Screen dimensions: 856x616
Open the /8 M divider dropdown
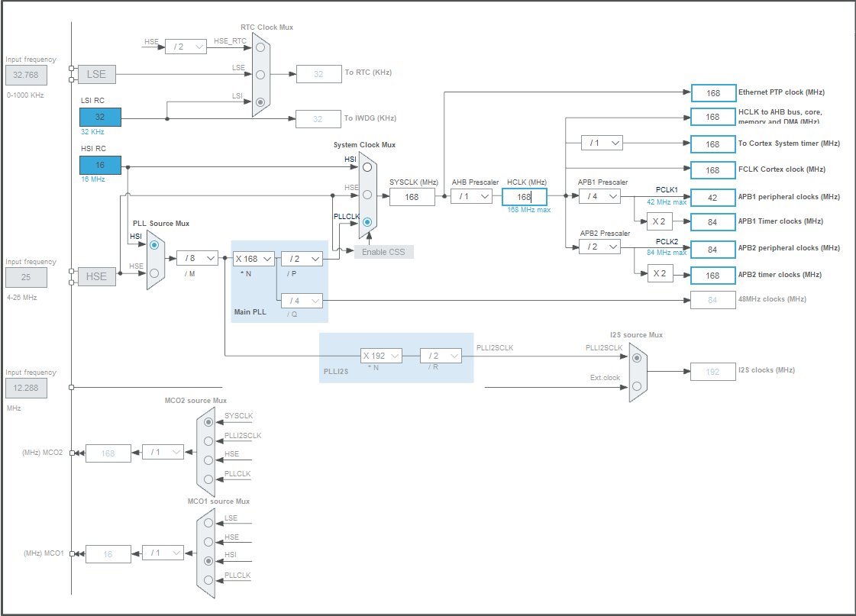click(196, 258)
